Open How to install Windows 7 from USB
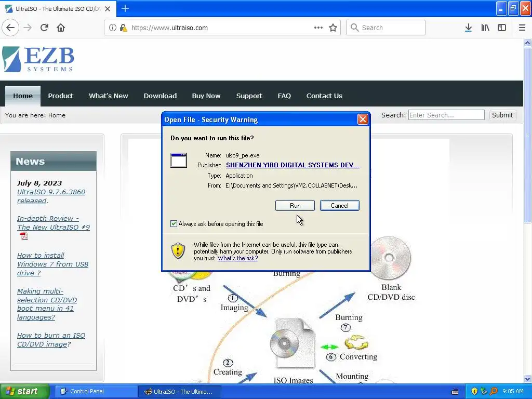The width and height of the screenshot is (532, 399). pos(52,264)
